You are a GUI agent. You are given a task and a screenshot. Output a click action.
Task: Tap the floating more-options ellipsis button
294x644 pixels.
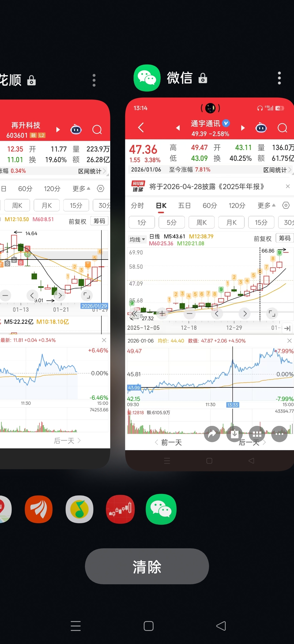[279, 434]
